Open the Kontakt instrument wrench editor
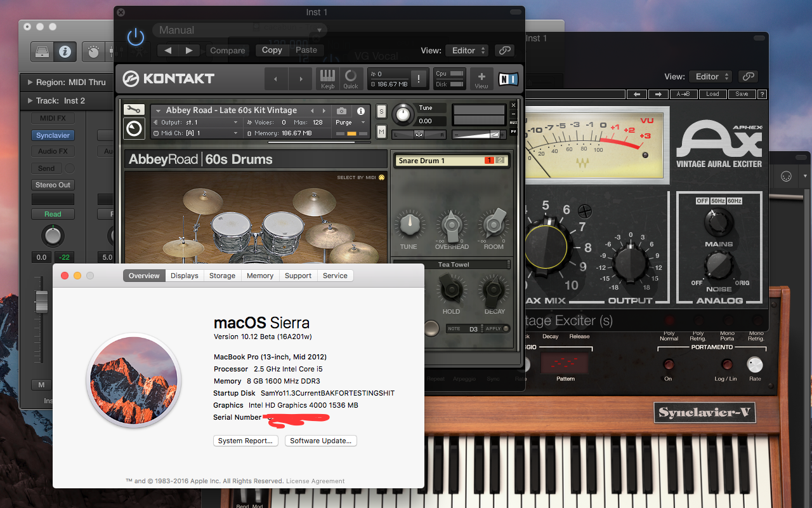812x508 pixels. click(134, 110)
